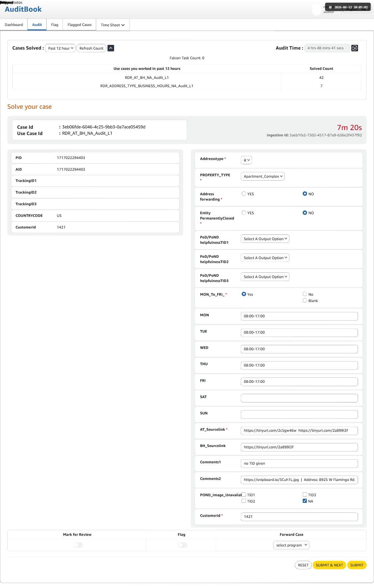
Task: Open the PROPERTY_TYPE dropdown
Action: click(263, 176)
